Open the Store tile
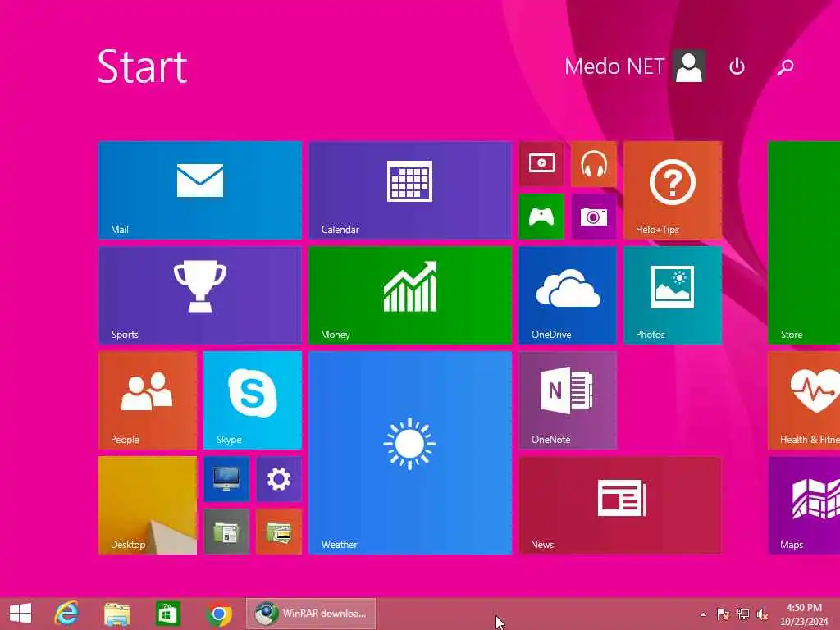This screenshot has width=840, height=630. click(804, 243)
